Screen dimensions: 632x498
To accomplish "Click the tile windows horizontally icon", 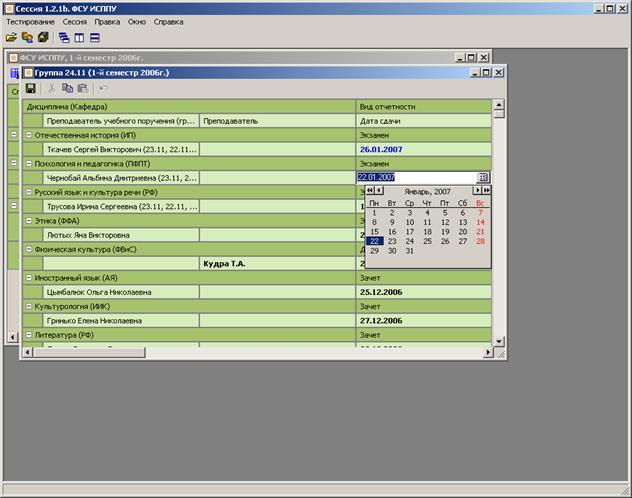I will pyautogui.click(x=95, y=37).
